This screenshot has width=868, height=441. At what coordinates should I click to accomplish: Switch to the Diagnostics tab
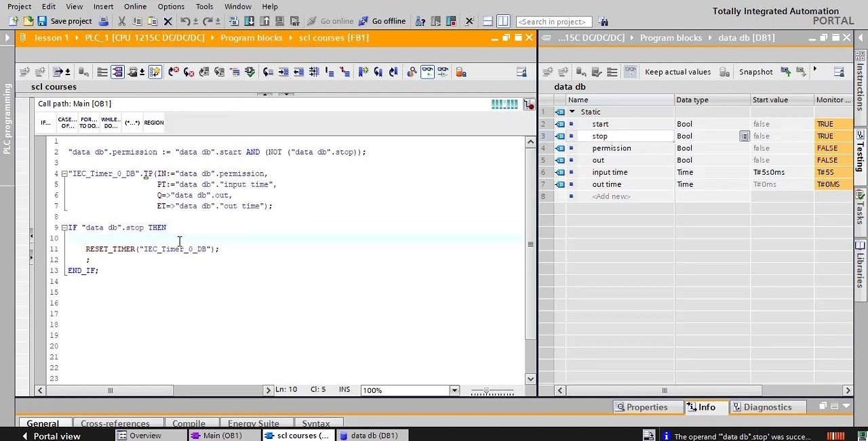pos(767,407)
